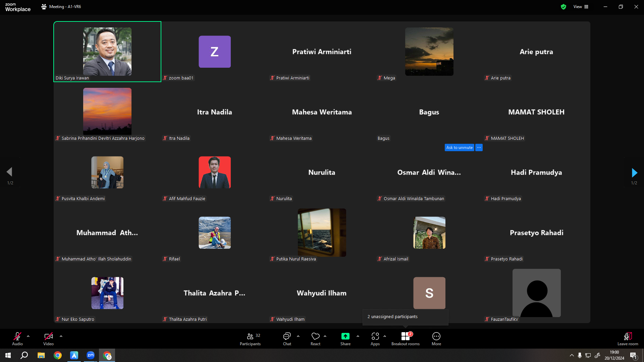
Task: Click Putika Nurul Raesiva's sea window photo
Action: tap(322, 233)
